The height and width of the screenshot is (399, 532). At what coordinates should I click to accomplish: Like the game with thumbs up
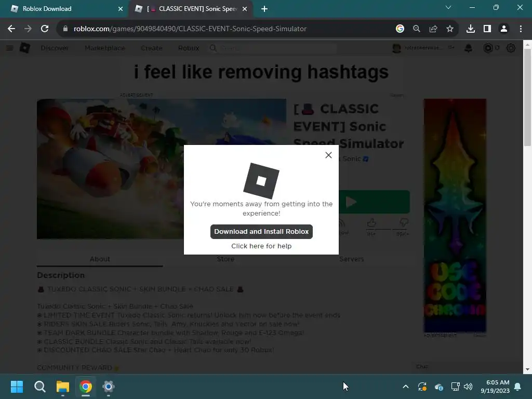(x=371, y=223)
